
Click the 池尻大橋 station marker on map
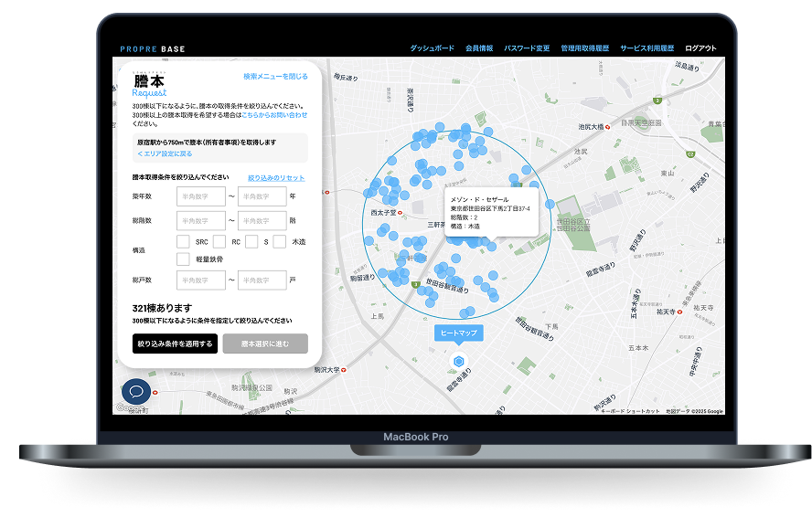click(608, 127)
